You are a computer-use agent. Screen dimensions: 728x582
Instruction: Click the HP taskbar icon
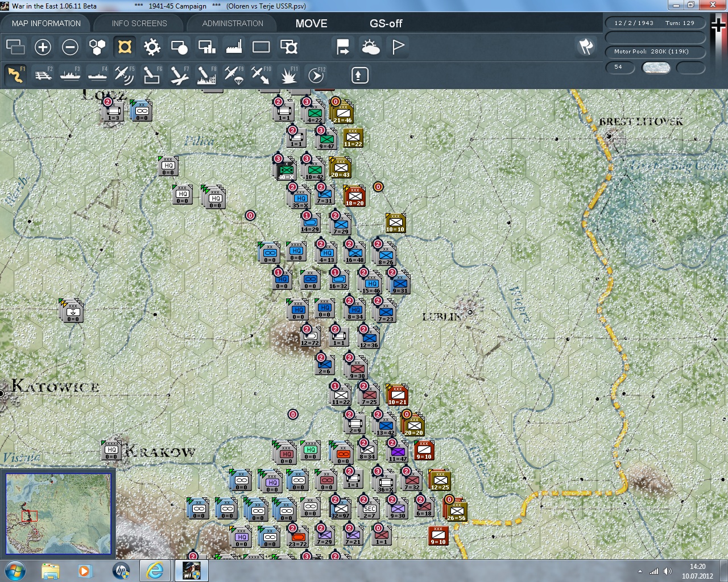click(121, 571)
